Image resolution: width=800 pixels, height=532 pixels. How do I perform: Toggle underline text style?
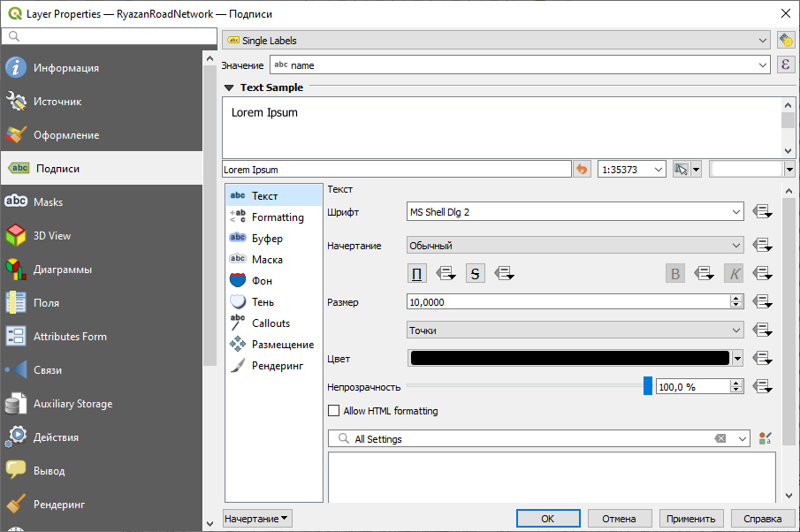417,274
